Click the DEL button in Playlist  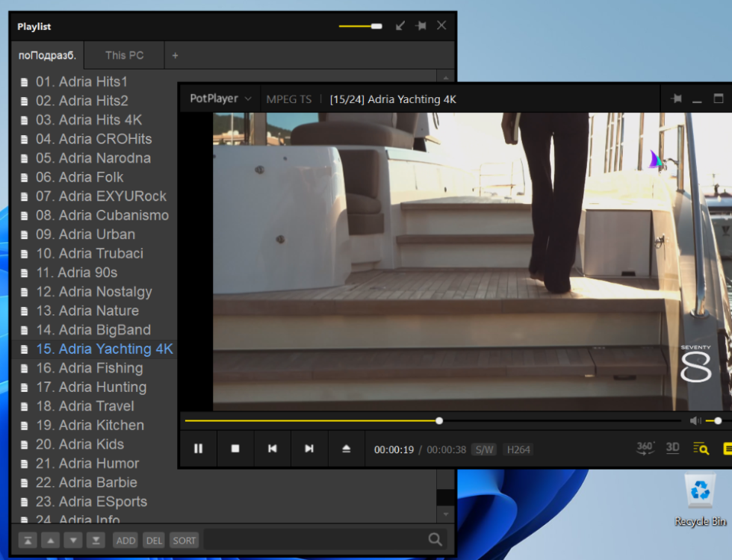point(154,541)
